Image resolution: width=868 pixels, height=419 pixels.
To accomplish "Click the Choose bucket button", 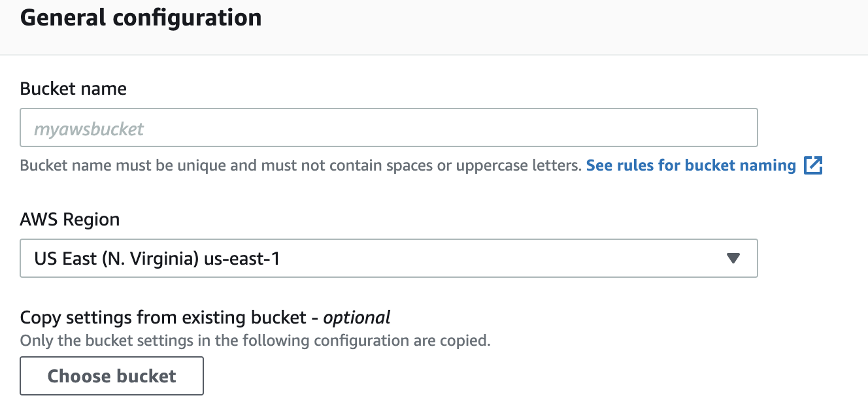I will [x=112, y=376].
